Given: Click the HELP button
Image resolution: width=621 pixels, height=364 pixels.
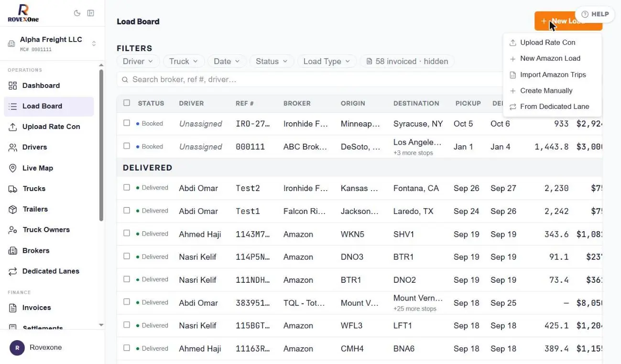Looking at the screenshot, I should coord(595,14).
